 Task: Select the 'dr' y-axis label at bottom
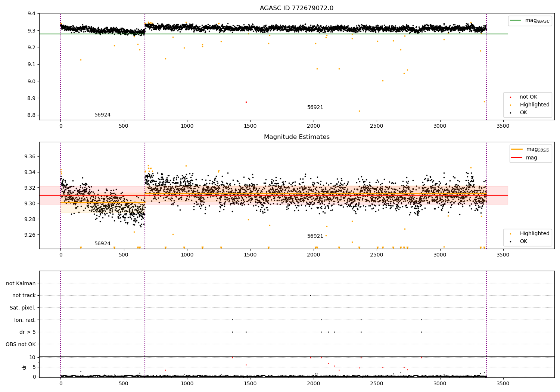(24, 367)
